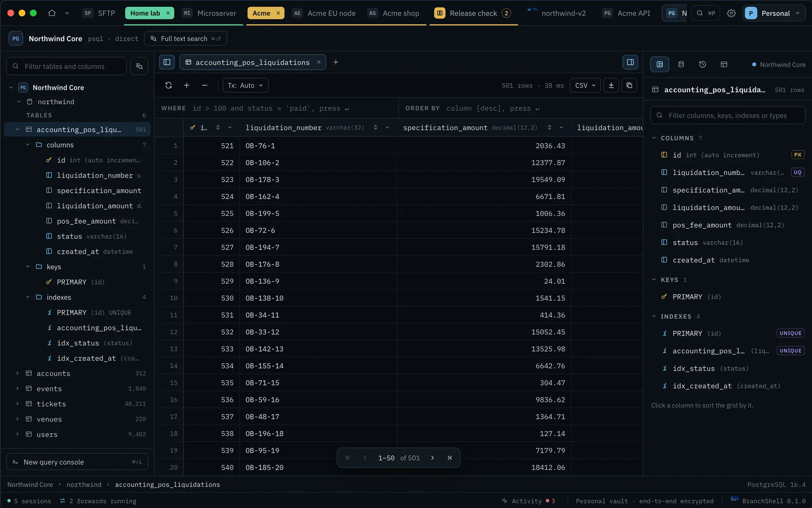Image resolution: width=812 pixels, height=508 pixels.
Task: Open new tab with plus icon
Action: pyautogui.click(x=336, y=62)
